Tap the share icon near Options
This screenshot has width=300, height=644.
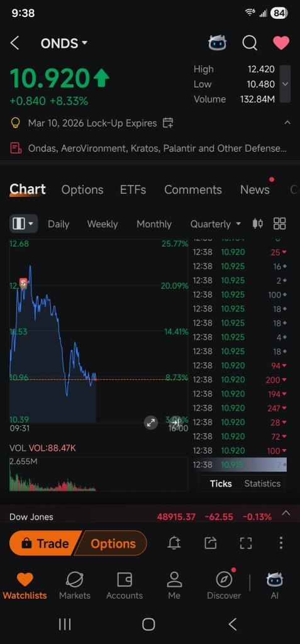211,543
